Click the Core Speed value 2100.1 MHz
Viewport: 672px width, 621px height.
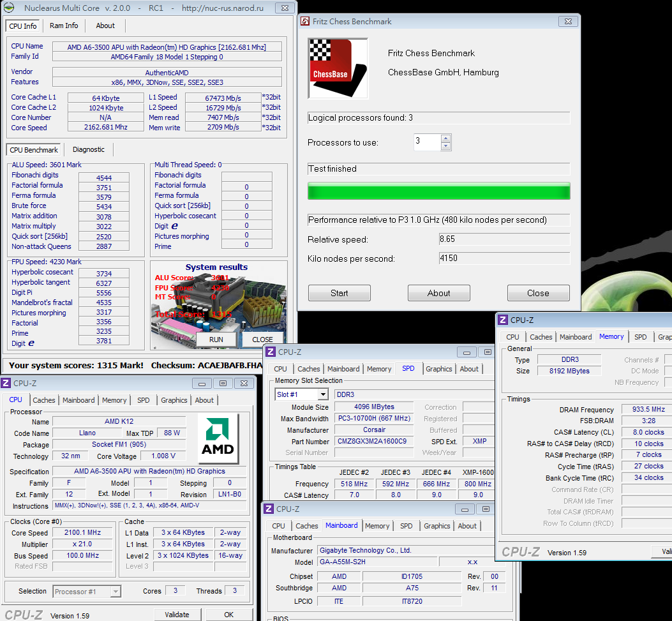pos(82,532)
